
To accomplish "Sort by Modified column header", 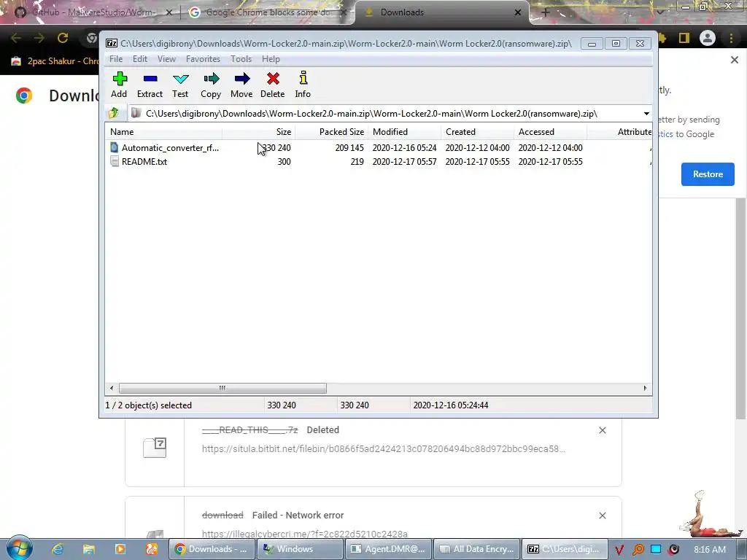I will coord(405,132).
